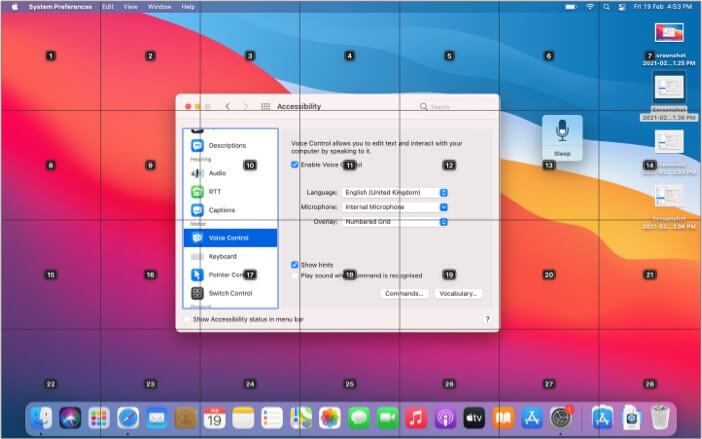Image resolution: width=702 pixels, height=439 pixels.
Task: Open Wi-Fi status in the menu bar
Action: 590,7
